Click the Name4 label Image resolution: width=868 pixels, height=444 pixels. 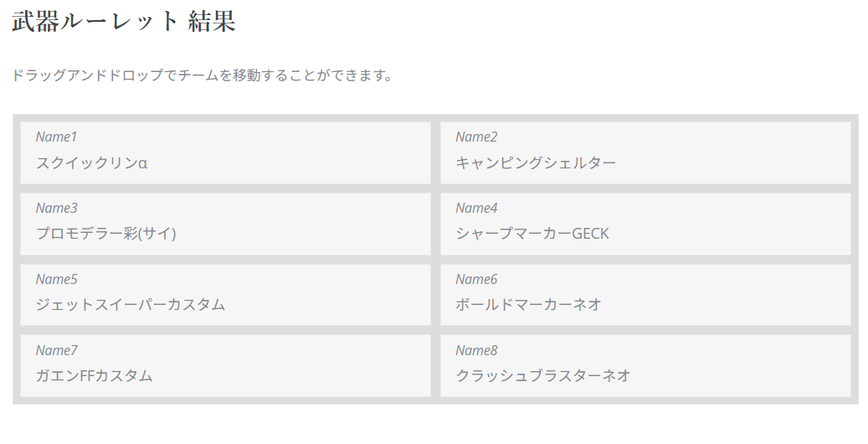click(476, 208)
